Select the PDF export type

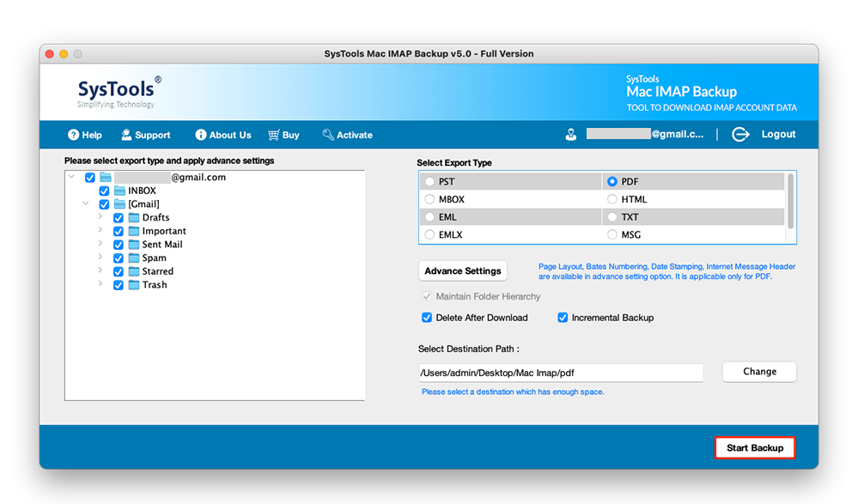coord(612,182)
